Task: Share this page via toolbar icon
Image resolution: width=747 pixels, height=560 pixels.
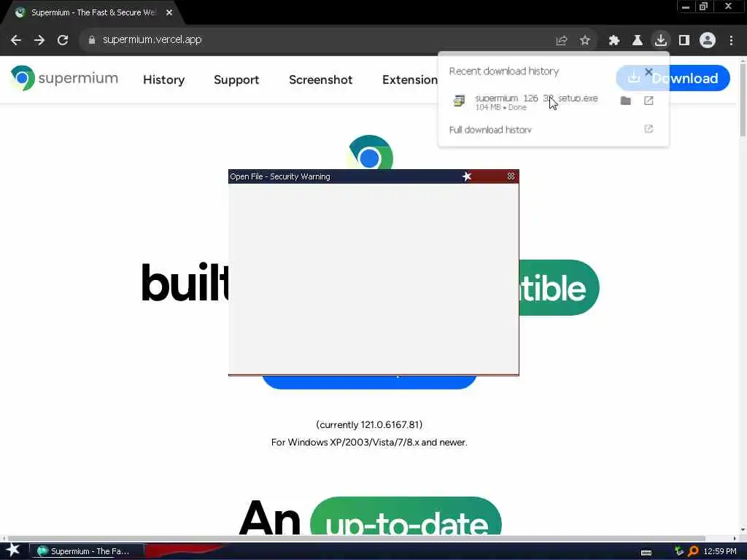Action: coord(562,40)
